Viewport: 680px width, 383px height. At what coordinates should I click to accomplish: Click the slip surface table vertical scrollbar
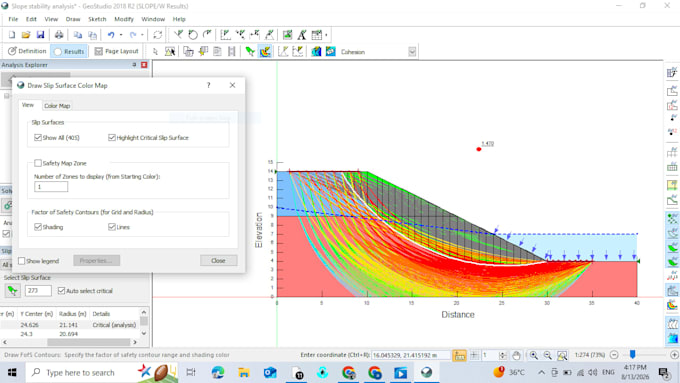144,323
